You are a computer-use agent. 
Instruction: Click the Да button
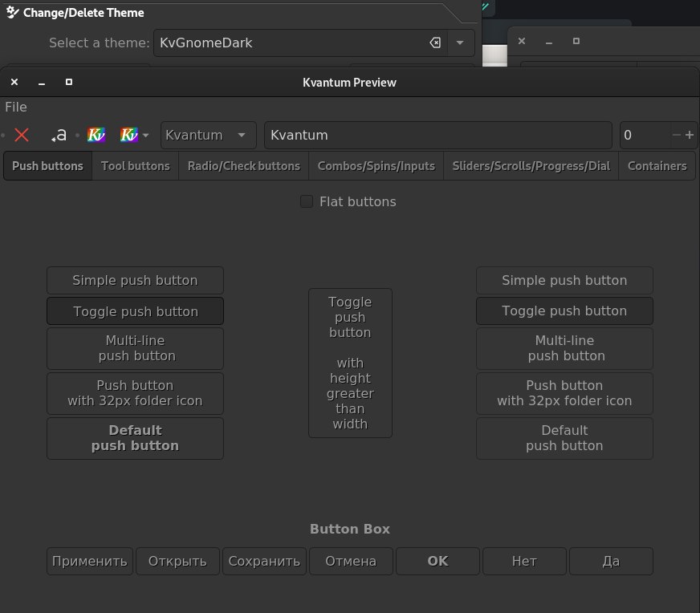(611, 561)
